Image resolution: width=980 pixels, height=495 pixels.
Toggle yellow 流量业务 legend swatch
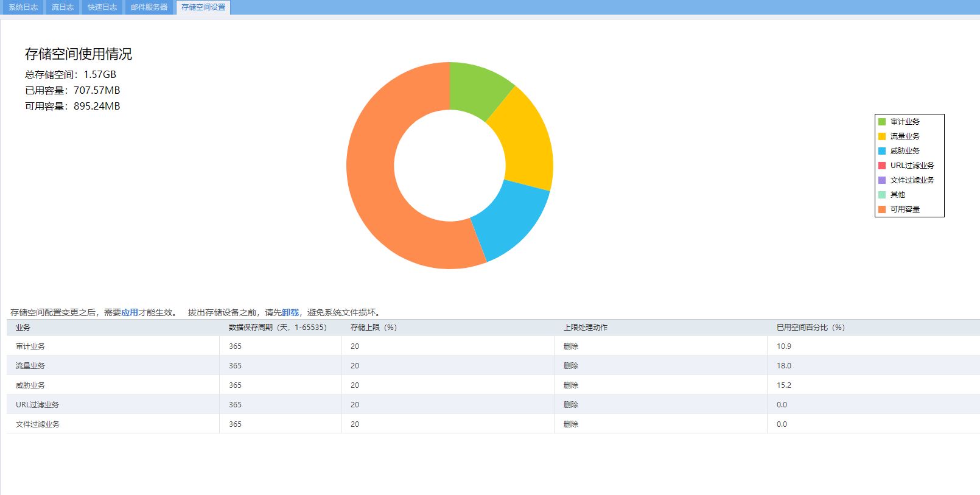tap(882, 136)
